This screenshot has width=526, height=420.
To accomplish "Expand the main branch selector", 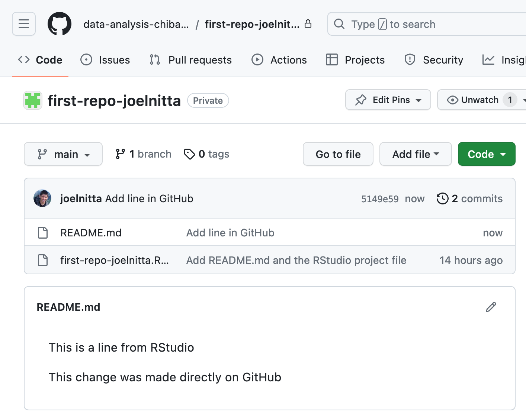I will click(x=63, y=154).
